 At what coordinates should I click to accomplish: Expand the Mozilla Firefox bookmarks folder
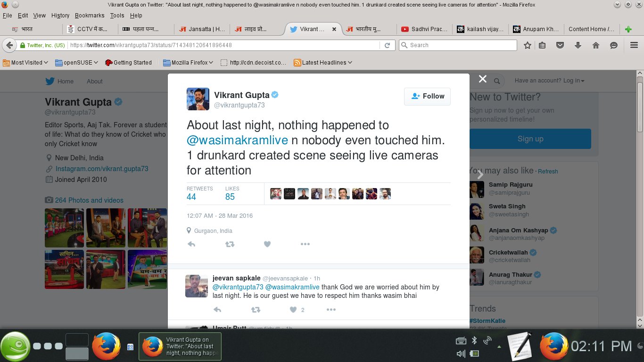click(188, 62)
